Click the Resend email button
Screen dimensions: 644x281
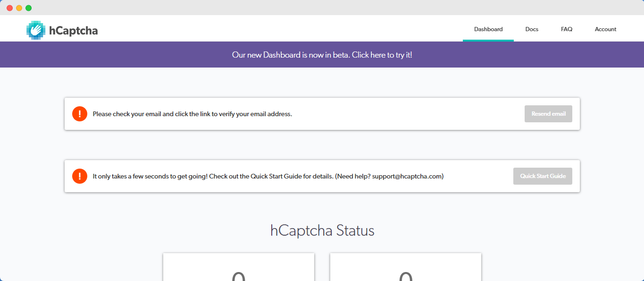548,114
